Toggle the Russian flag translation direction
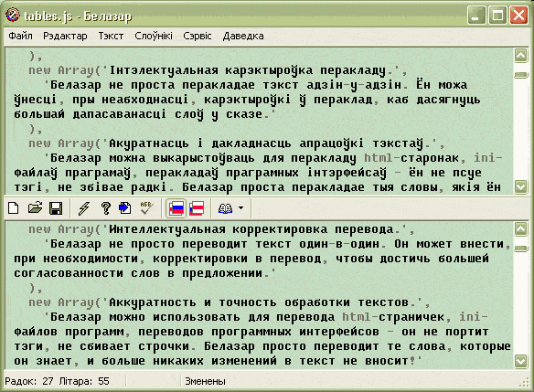 point(176,208)
